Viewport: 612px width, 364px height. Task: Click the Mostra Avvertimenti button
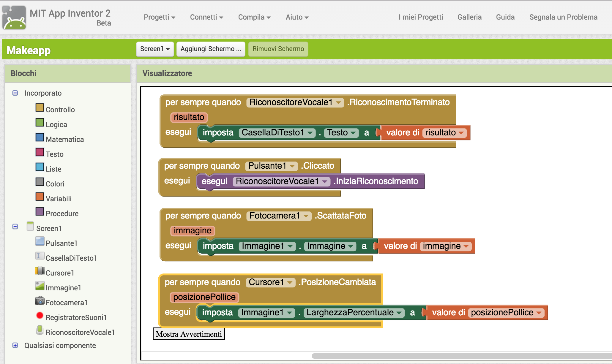[189, 334]
